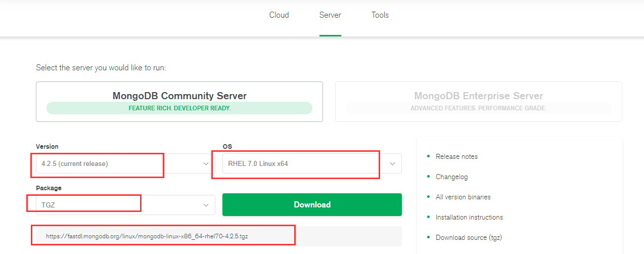The height and width of the screenshot is (254, 644).
Task: Click the 'Feature rich. Developer ready.' banner
Action: pyautogui.click(x=179, y=108)
